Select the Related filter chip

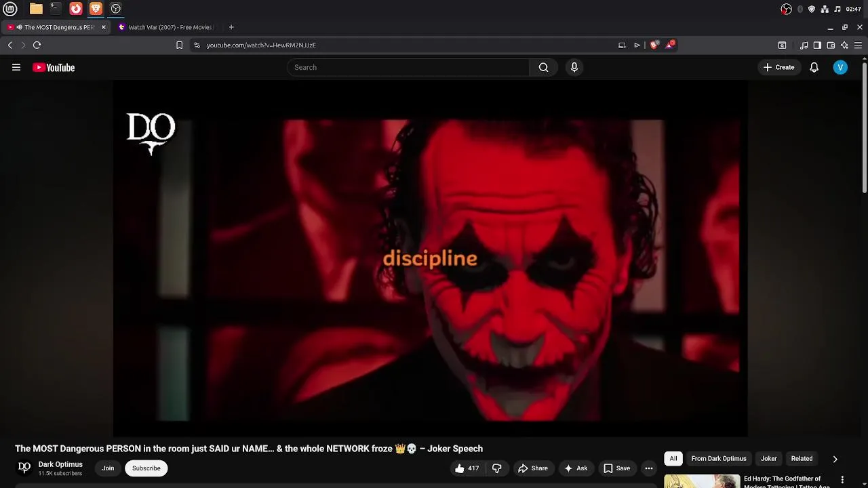point(802,459)
